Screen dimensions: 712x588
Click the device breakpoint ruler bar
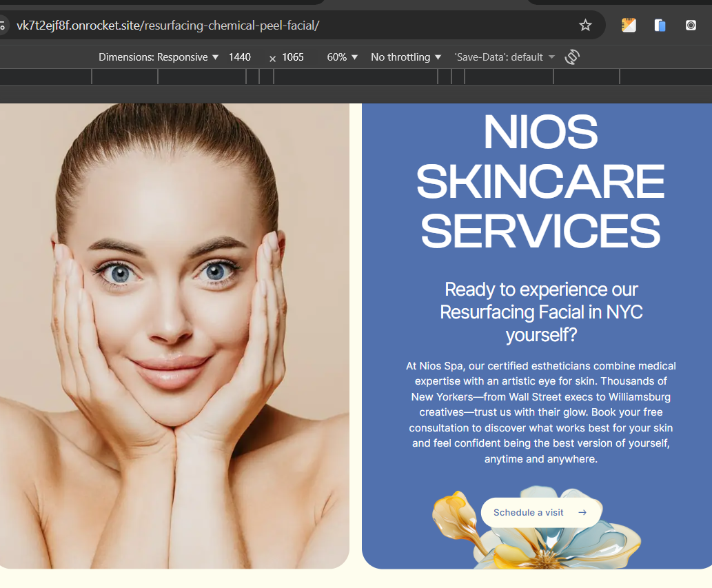(356, 77)
